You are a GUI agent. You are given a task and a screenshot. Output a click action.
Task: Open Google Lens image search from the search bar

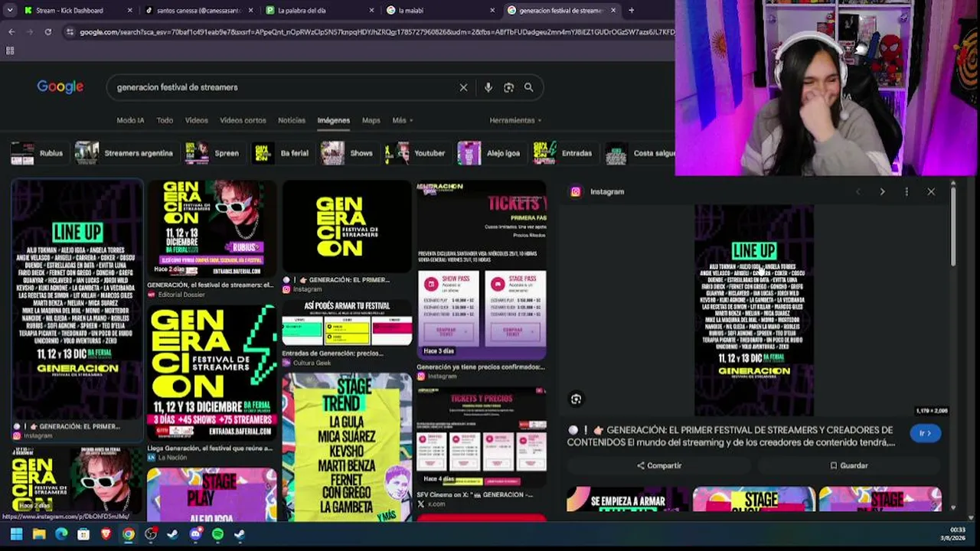[508, 87]
